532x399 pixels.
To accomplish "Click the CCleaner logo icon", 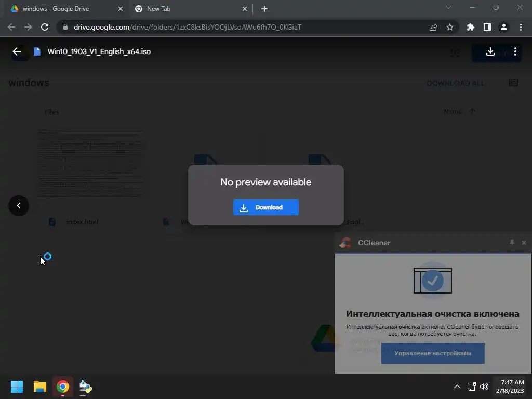I will click(345, 243).
